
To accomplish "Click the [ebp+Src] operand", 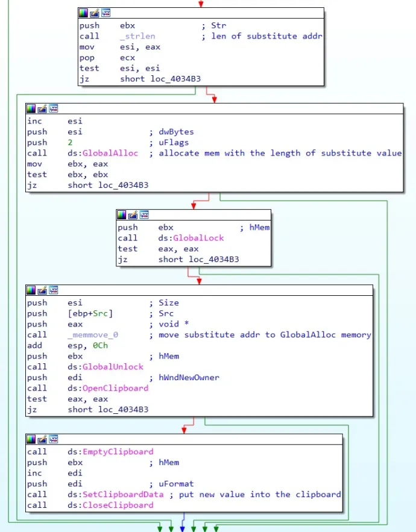I will point(90,313).
